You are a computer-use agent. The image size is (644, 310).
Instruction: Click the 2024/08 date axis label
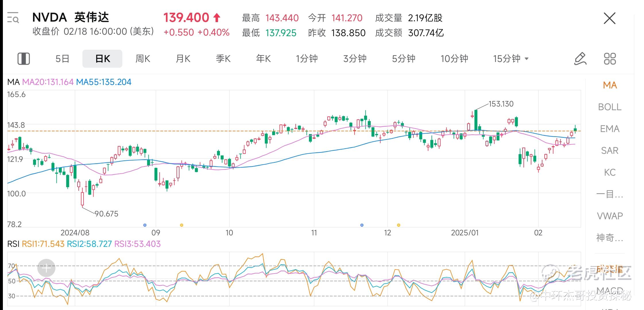(75, 232)
